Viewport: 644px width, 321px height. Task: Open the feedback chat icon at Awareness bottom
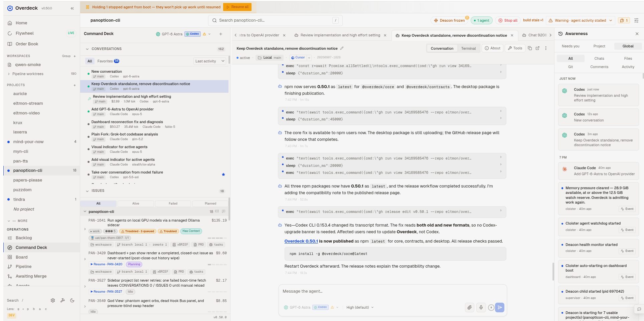pyautogui.click(x=639, y=309)
